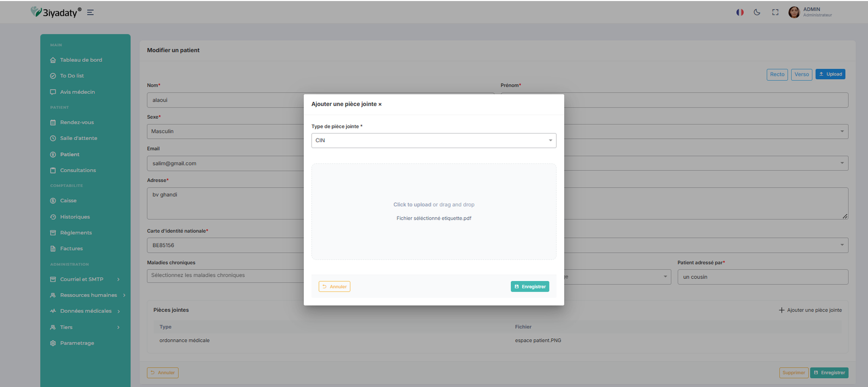Click the upload drop zone area
This screenshot has width=868, height=387.
[x=433, y=211]
